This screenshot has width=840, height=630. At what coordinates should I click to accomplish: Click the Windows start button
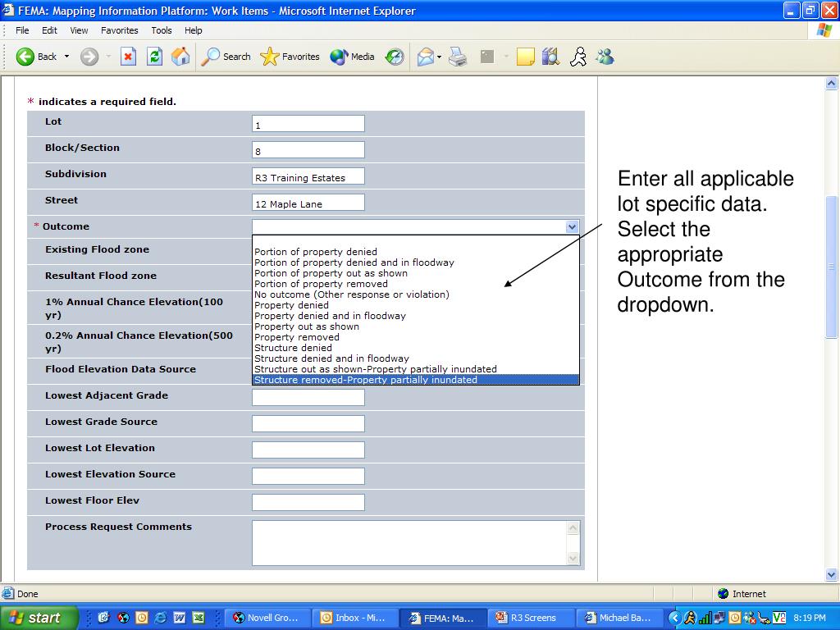(x=39, y=618)
